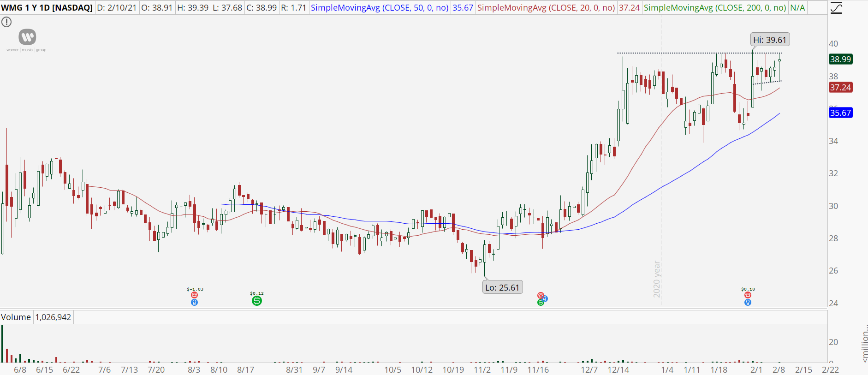Click the 1/4 date label
The height and width of the screenshot is (375, 868).
[x=667, y=370]
